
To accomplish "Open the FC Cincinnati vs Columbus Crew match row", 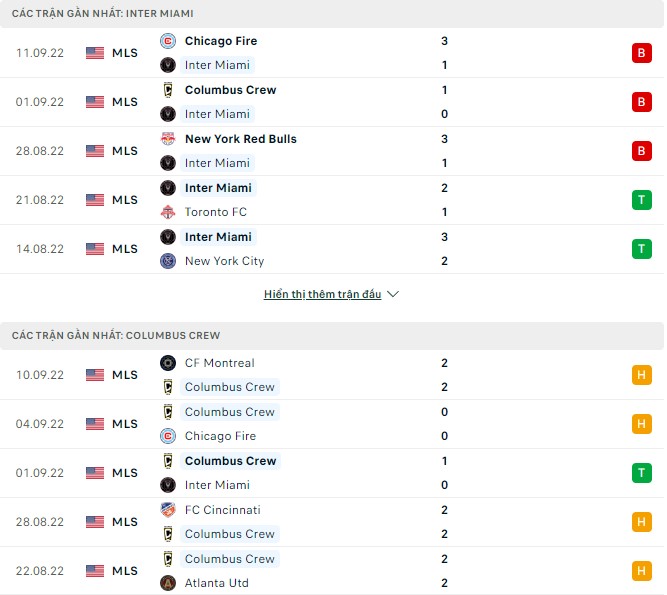I will [330, 522].
